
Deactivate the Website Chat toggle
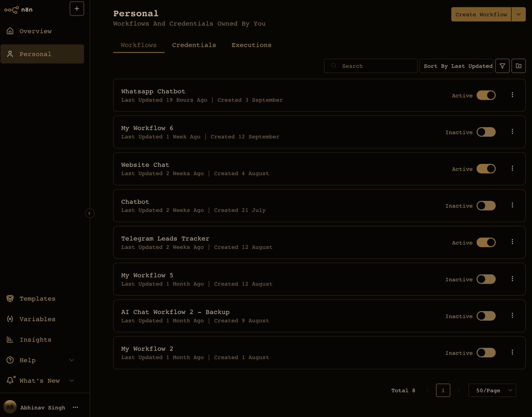click(x=486, y=169)
